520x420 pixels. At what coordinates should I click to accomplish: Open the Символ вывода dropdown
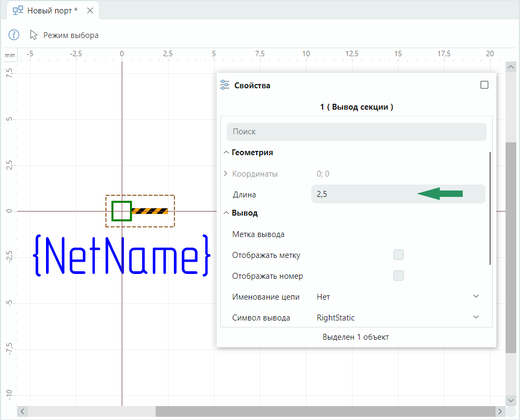(x=476, y=318)
